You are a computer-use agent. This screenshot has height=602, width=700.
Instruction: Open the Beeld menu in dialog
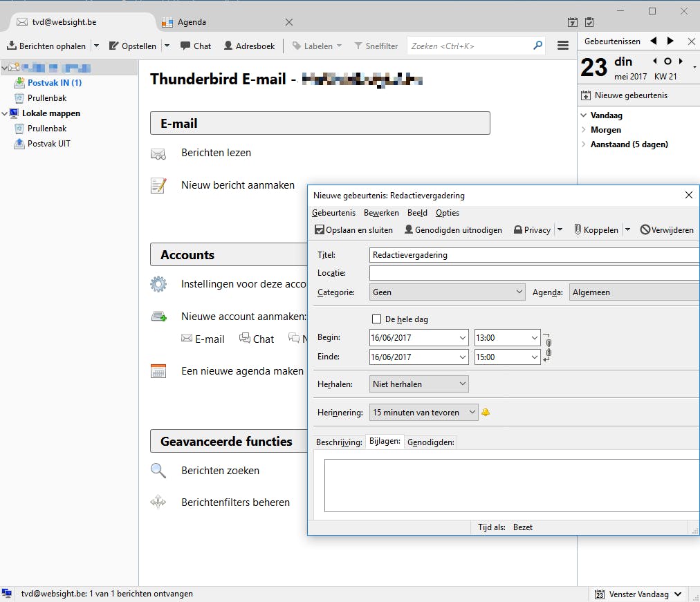click(x=417, y=213)
